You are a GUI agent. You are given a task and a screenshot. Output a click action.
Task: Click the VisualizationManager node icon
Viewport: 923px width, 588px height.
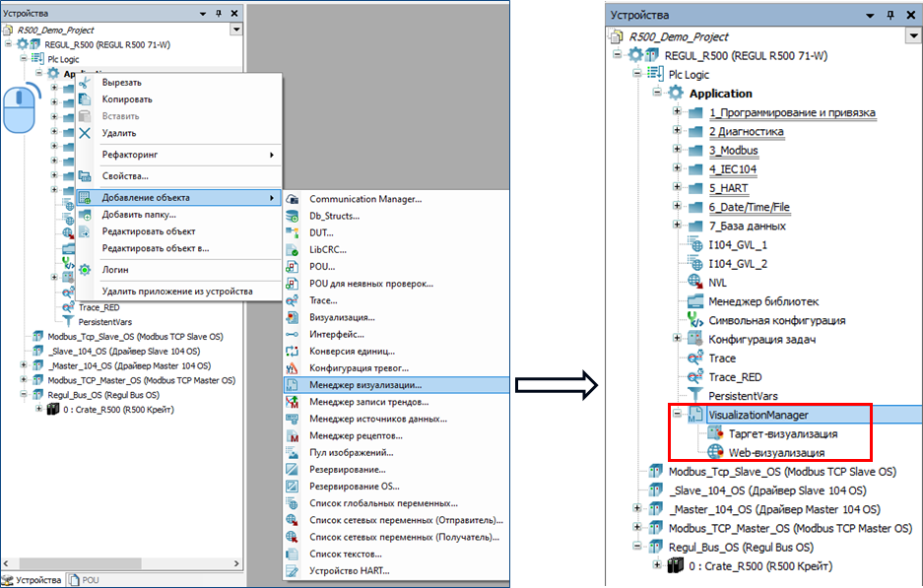pos(696,415)
